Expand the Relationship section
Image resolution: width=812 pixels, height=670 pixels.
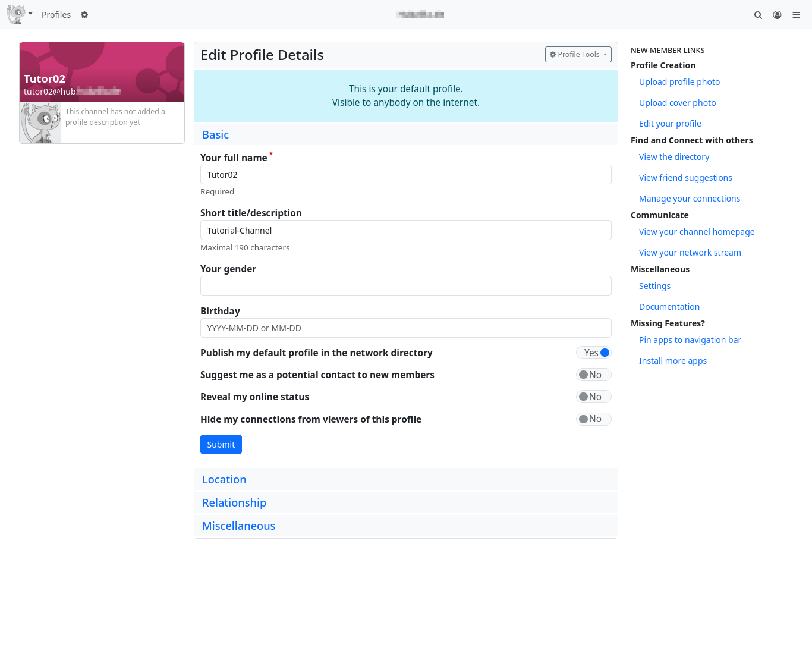(234, 503)
